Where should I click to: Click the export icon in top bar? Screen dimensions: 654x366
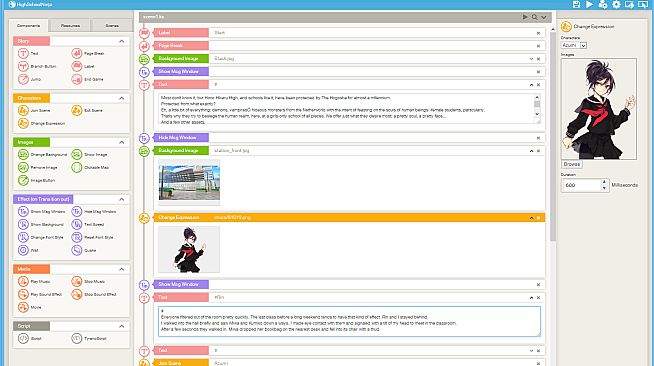[x=629, y=5]
